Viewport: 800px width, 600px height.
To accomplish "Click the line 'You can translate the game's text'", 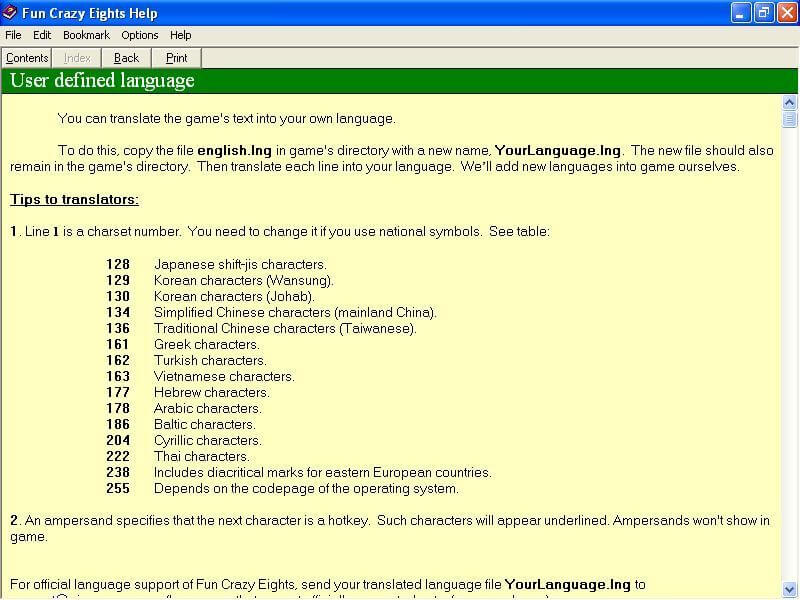I will (x=227, y=119).
